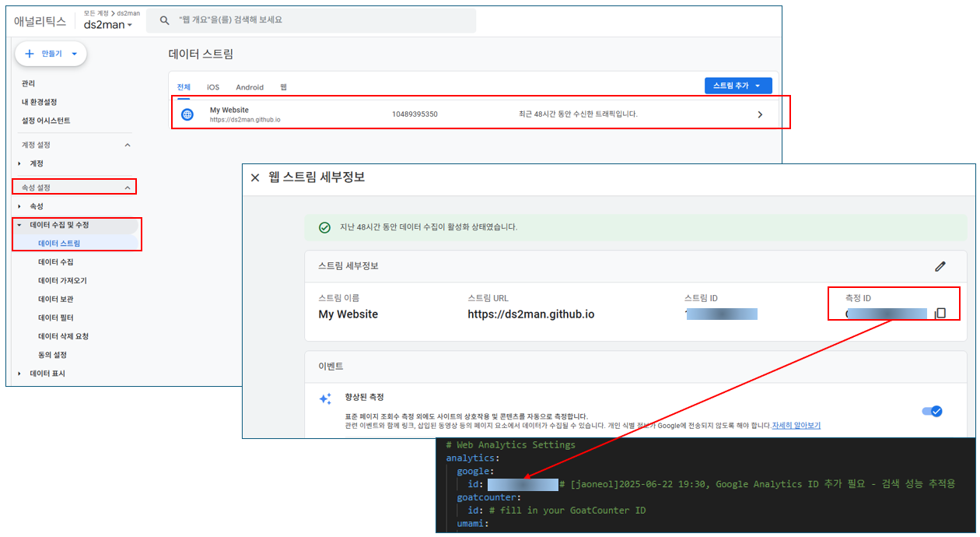This screenshot has height=537, width=980.
Task: Click the 'google:' key in the code
Action: coord(474,471)
